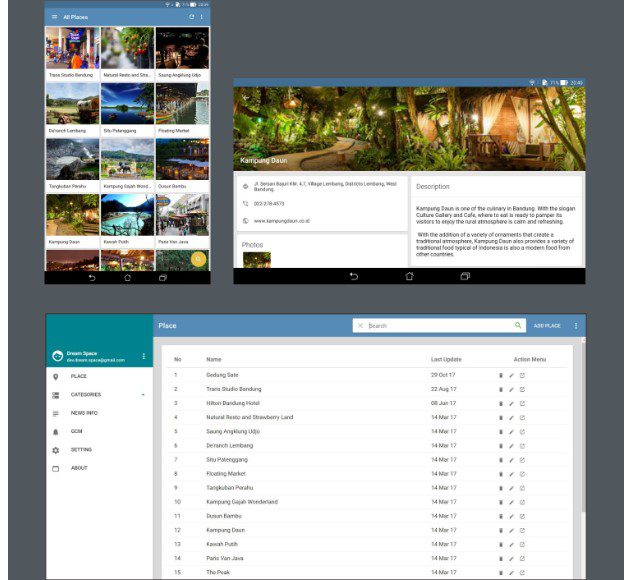Viewport: 634px width, 580px height.
Task: Delete the Natural Resto and Strawberry Land row
Action: (x=501, y=418)
